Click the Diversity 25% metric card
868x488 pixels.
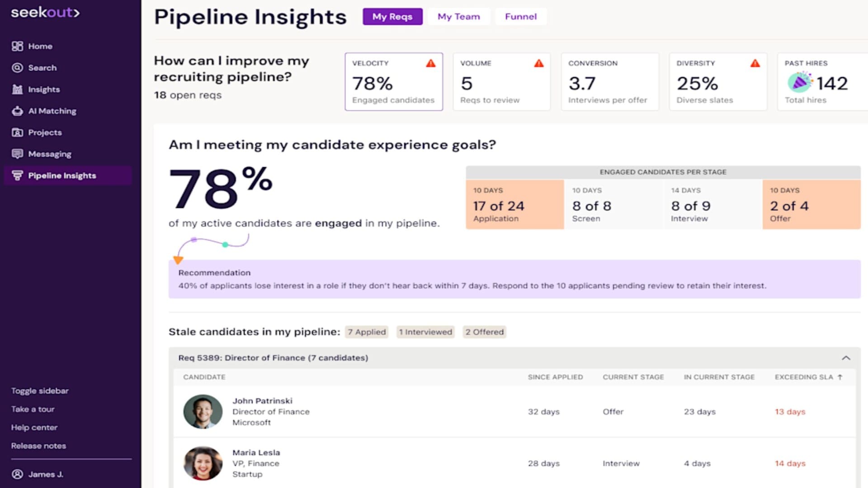point(718,82)
